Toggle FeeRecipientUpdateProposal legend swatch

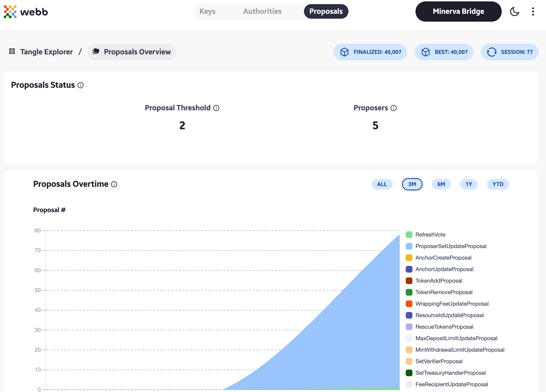tap(409, 384)
